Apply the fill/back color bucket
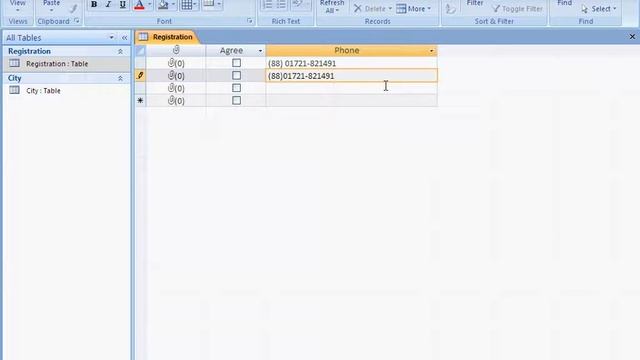The image size is (640, 360). [x=163, y=5]
